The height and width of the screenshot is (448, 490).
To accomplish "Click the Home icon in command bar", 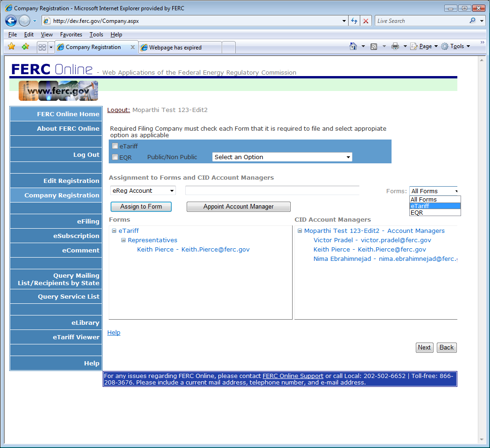I will pos(353,46).
